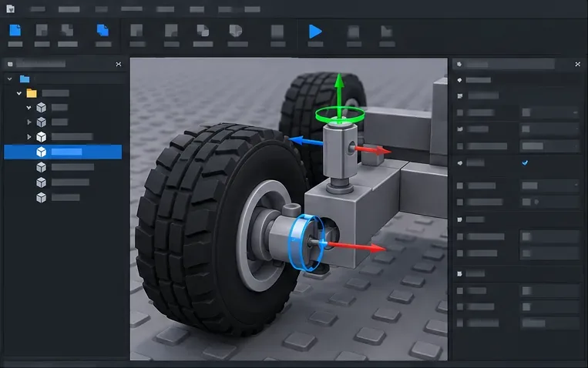Toggle the blue checkmark in the properties panel
Viewport: 588px width, 368px height.
click(525, 162)
